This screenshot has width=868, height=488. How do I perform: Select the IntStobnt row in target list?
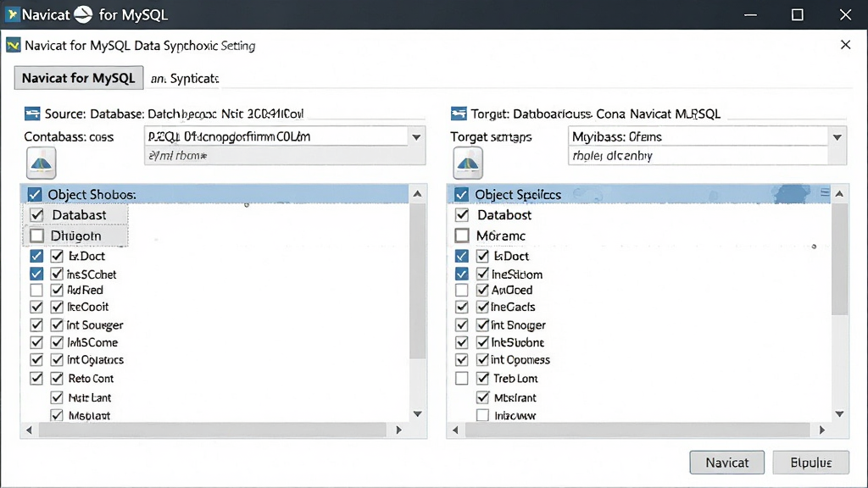coord(518,342)
